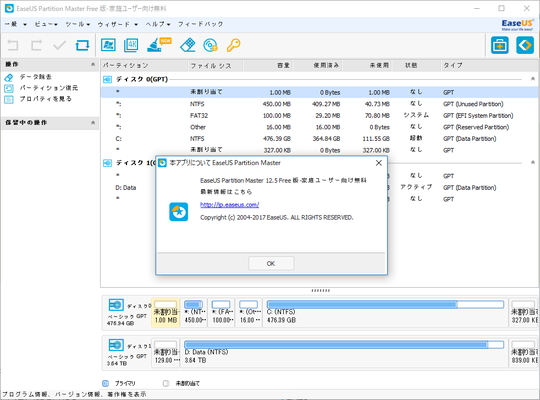Click the pane splitter grip above disk map
Screen dimensions: 540x400
pyautogui.click(x=321, y=290)
